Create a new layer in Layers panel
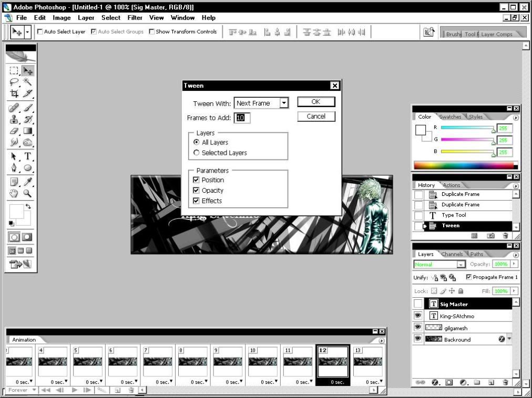Screen dimensions: 532x398 [x=491, y=382]
